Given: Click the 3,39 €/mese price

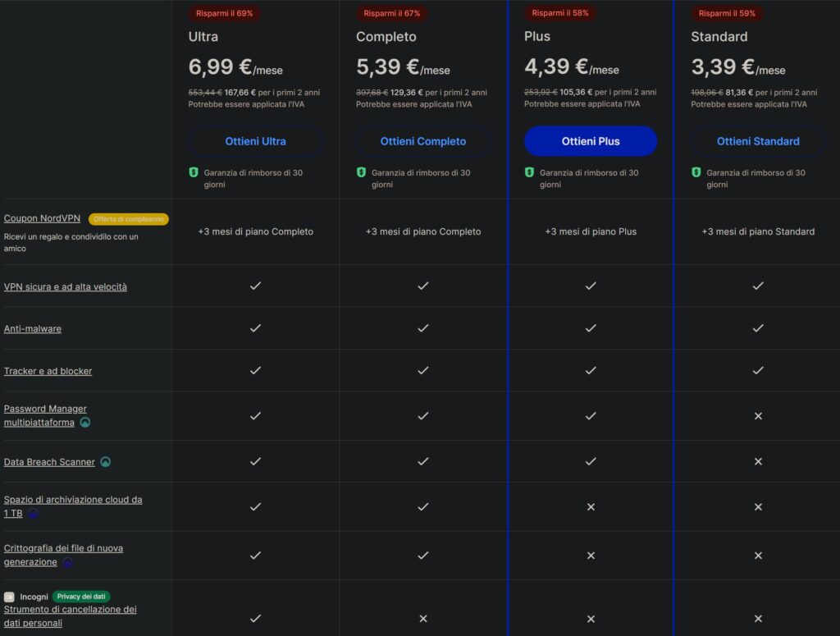Looking at the screenshot, I should 738,67.
